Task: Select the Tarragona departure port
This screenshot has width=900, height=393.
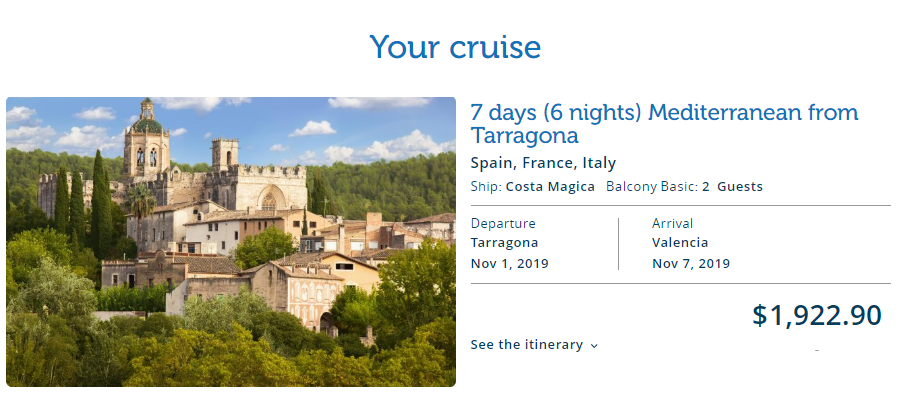Action: (x=505, y=243)
